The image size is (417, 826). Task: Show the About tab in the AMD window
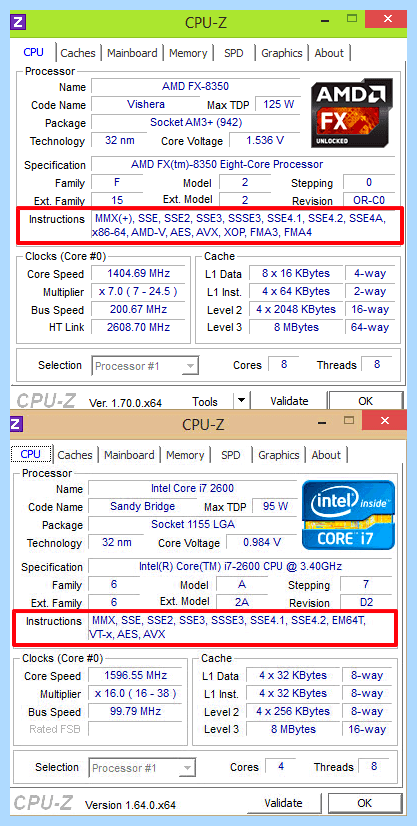329,53
